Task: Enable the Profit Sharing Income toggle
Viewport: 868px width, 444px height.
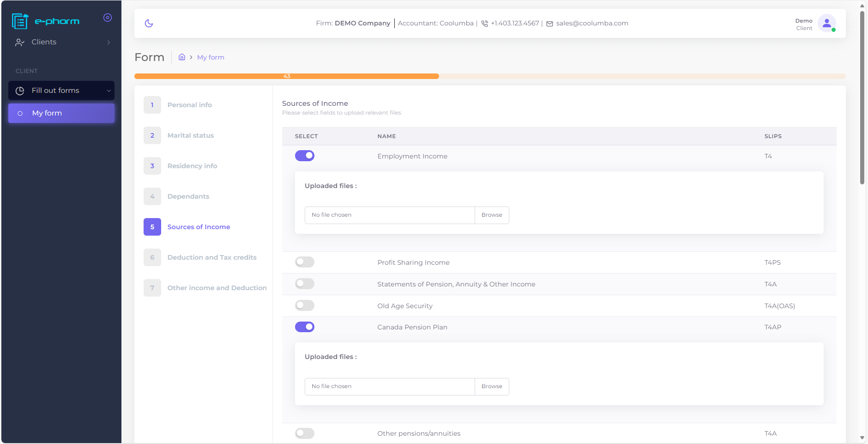Action: [305, 262]
